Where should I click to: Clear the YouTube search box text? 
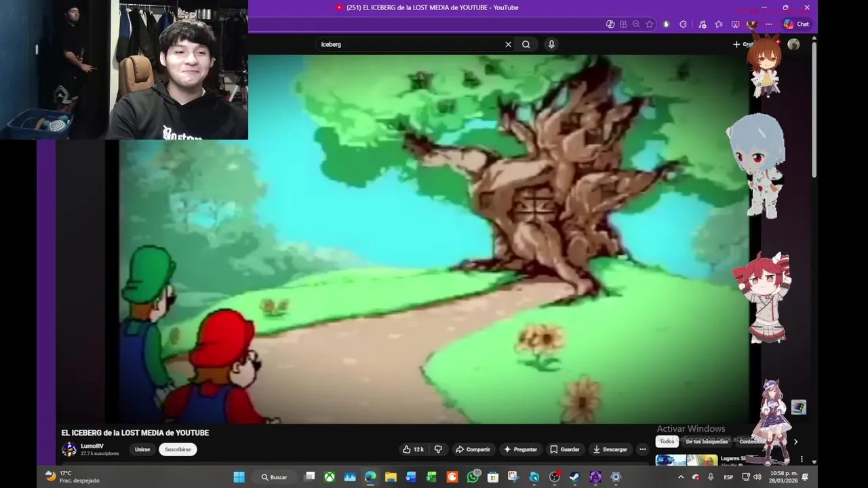508,44
